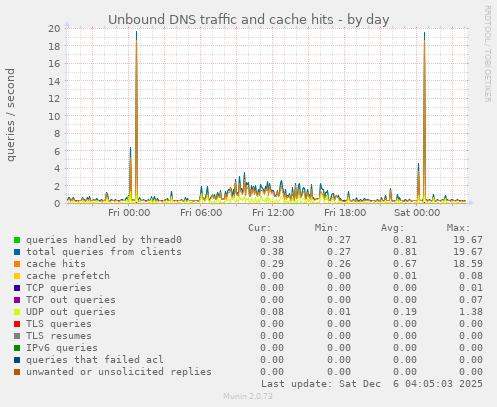The height and width of the screenshot is (407, 497).
Task: Click the 'Fri 18:00' time axis label
Action: (345, 213)
